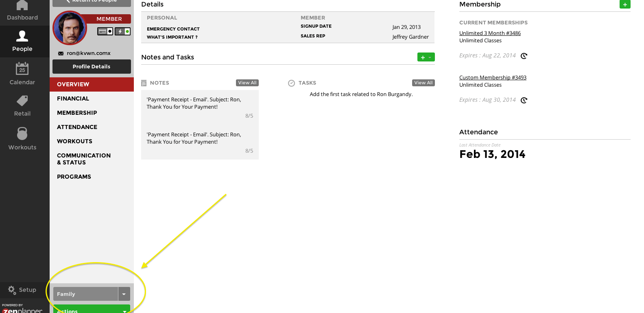644x313 pixels.
Task: Click Ron's profile photo
Action: 70,28
